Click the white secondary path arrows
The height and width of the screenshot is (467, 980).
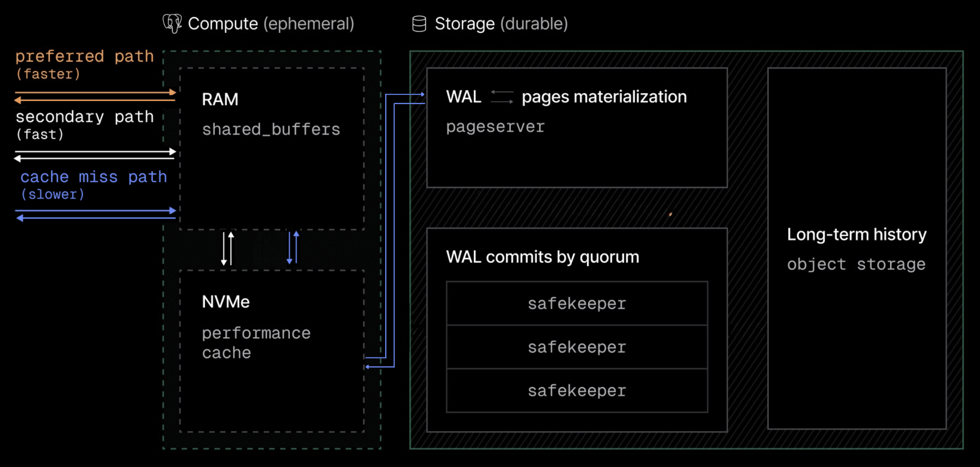[96, 155]
